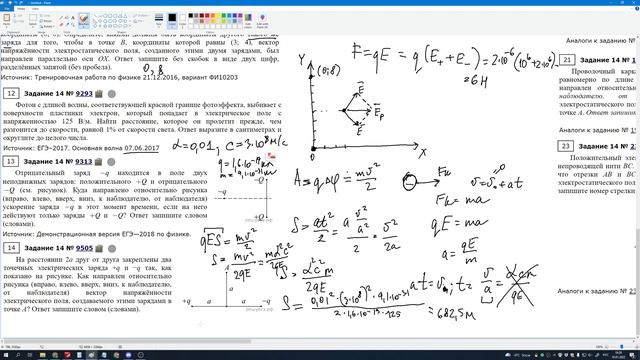Select the Magnifier tool
Image resolution: width=640 pixels, height=360 pixels.
(73, 24)
